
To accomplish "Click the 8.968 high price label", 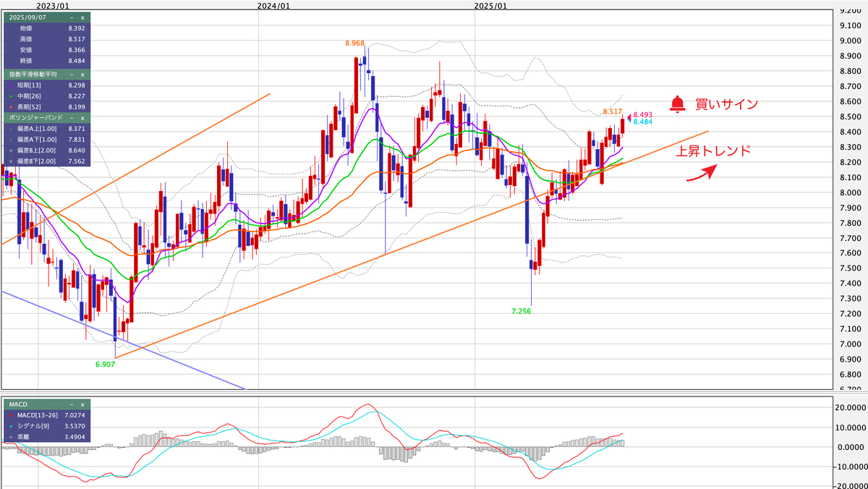I will pyautogui.click(x=354, y=44).
